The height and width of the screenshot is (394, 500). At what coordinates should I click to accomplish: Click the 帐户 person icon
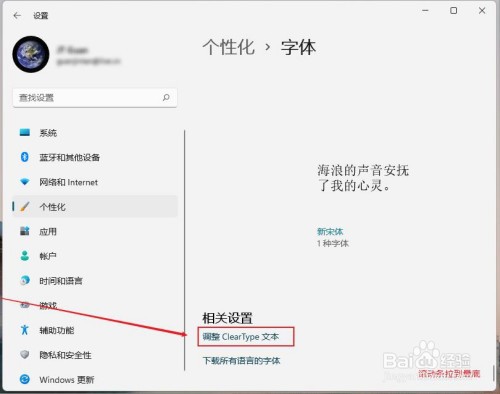[x=25, y=256]
